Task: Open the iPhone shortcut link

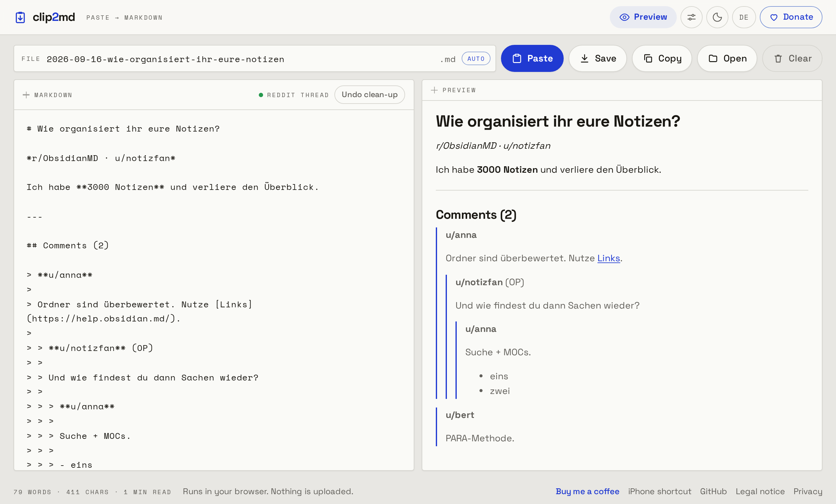Action: point(659,491)
